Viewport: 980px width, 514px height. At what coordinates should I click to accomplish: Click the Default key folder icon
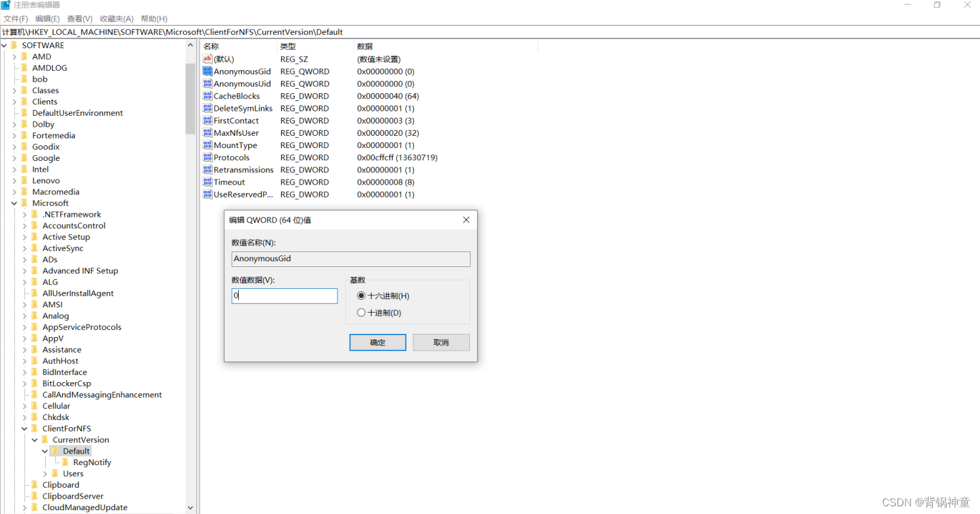tap(57, 450)
